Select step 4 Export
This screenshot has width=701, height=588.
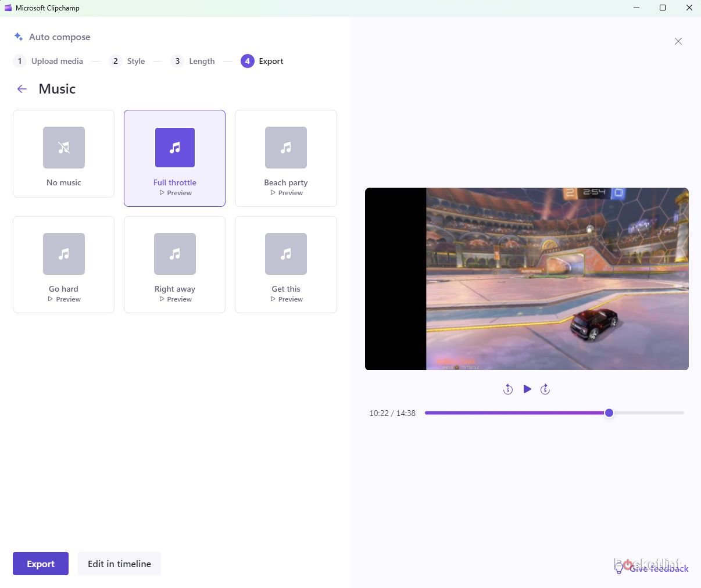point(262,61)
